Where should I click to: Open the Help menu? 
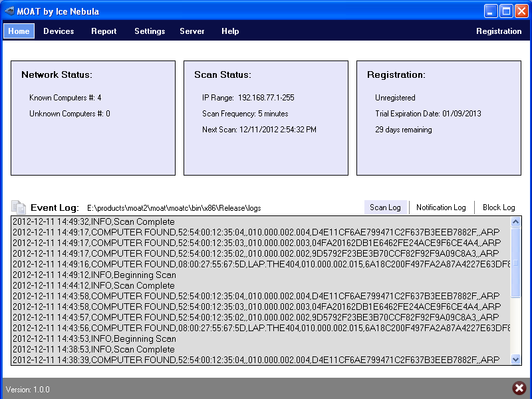click(230, 31)
